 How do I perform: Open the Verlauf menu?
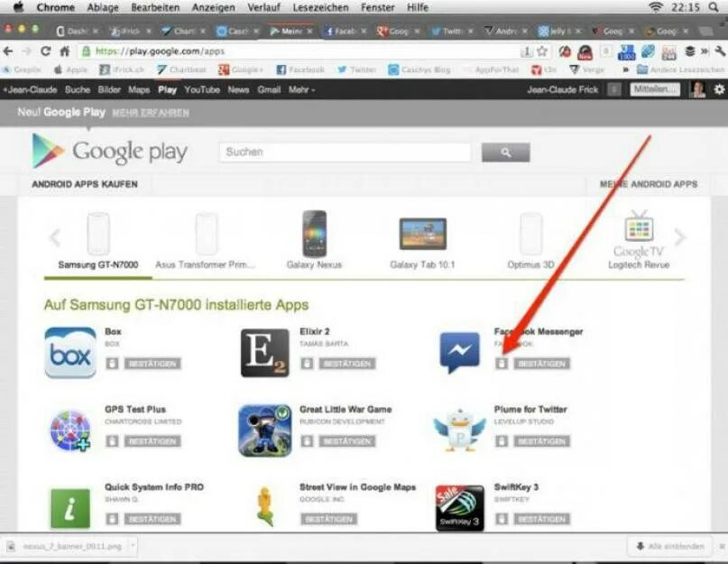263,7
